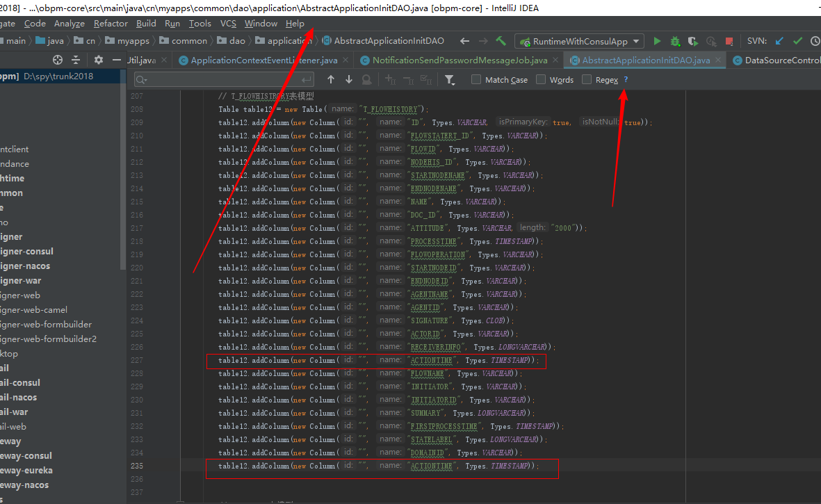
Task: Select all occurrences icon in the search bar
Action: (426, 79)
